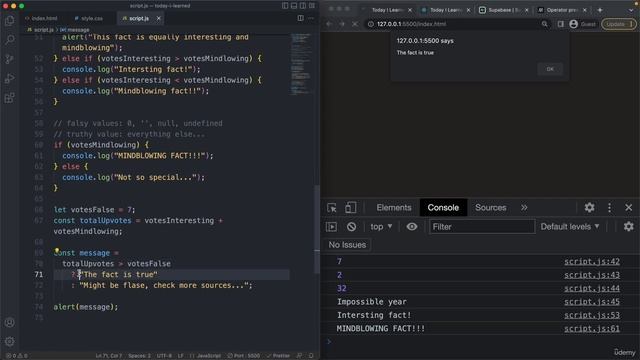Click the Ln/Col cursor position status

[109, 356]
